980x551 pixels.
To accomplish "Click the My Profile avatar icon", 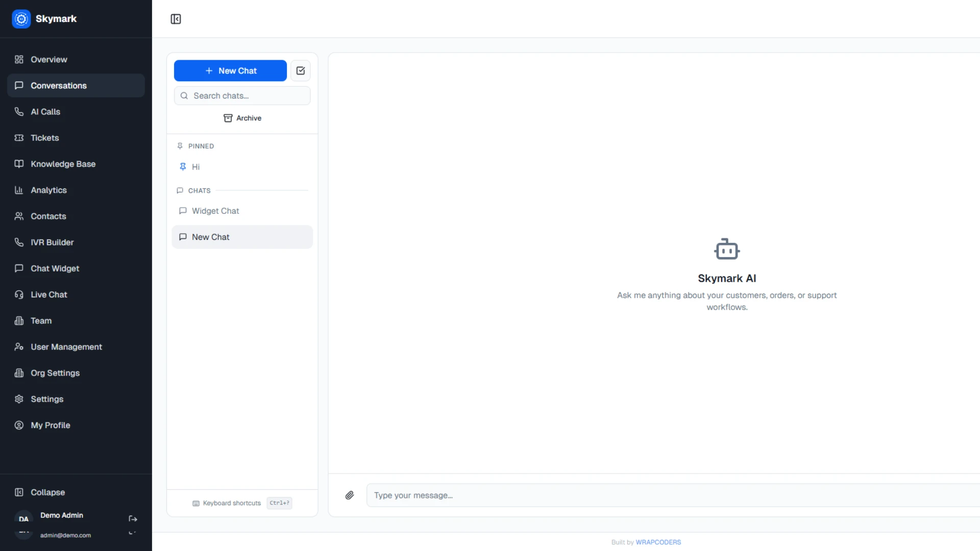I will tap(19, 425).
